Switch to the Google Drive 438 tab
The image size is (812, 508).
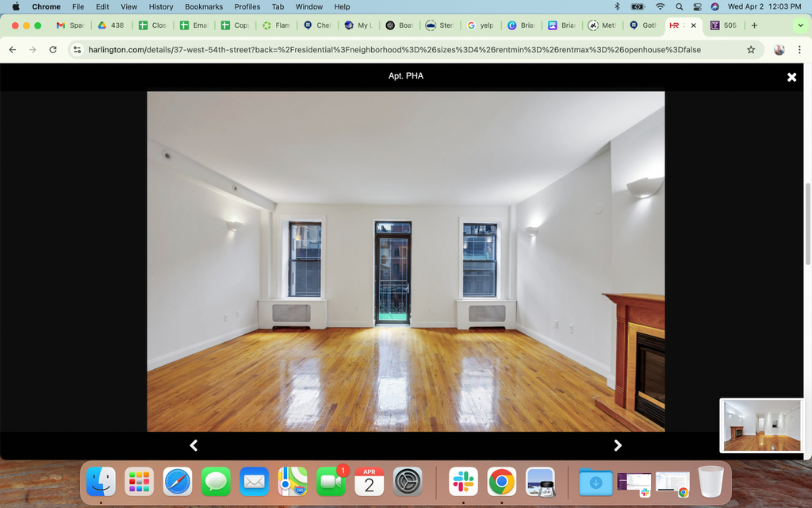pos(111,25)
